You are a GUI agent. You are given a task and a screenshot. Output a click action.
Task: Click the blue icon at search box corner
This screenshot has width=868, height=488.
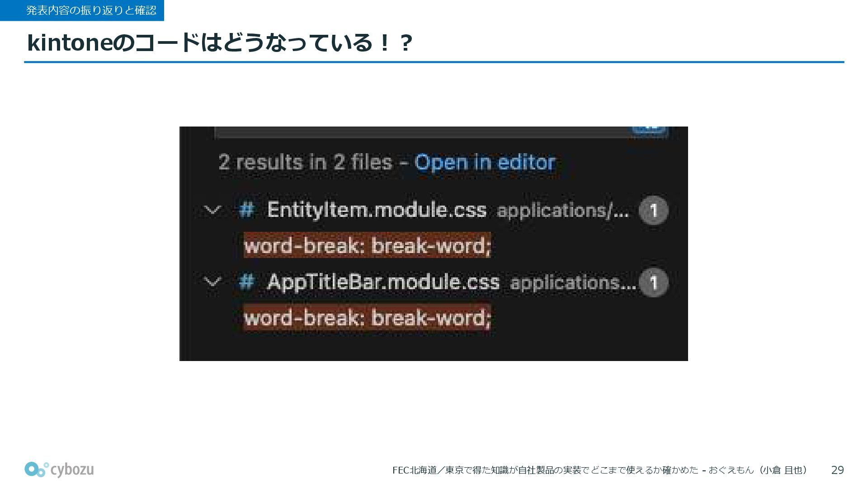pos(649,130)
